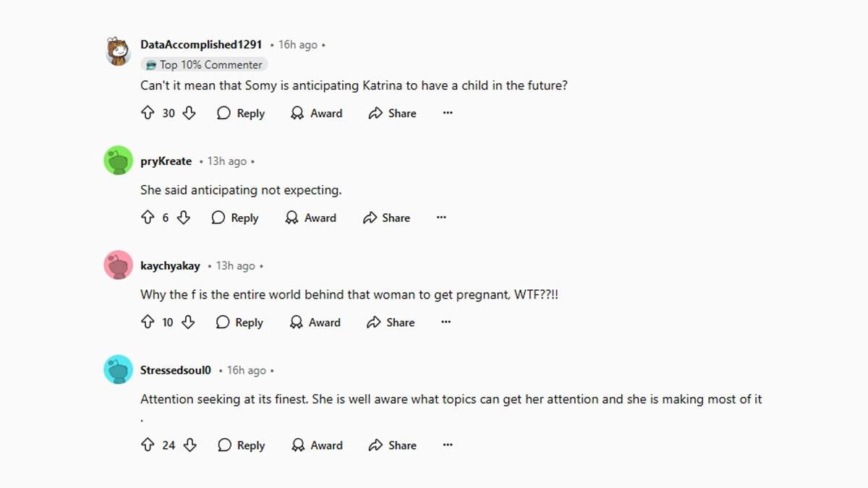
Task: Open overflow menu on Stressedsoul0's comment
Action: pyautogui.click(x=448, y=445)
